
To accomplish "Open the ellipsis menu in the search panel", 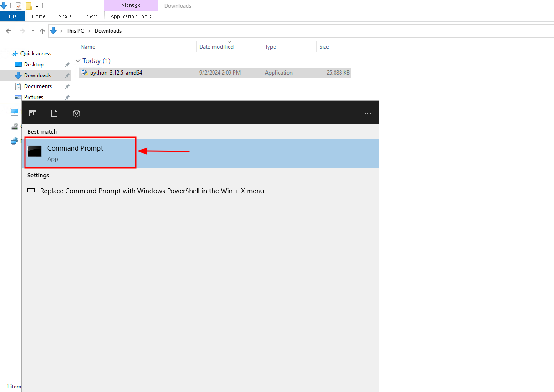I will click(x=368, y=113).
